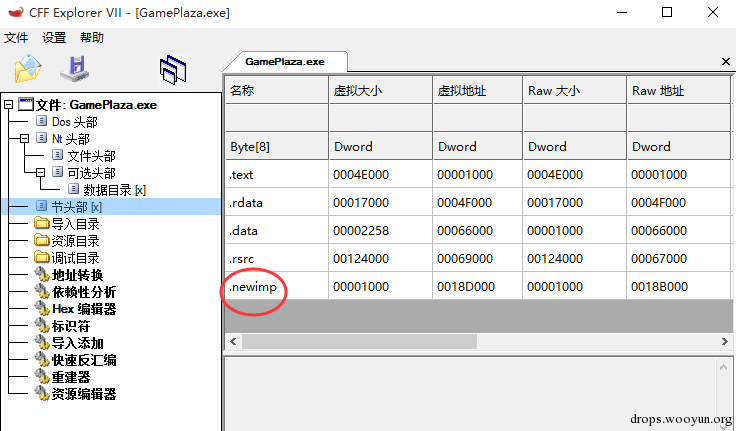Image resolution: width=736 pixels, height=431 pixels.
Task: Minimize the CFF Explorer window
Action: tap(622, 12)
